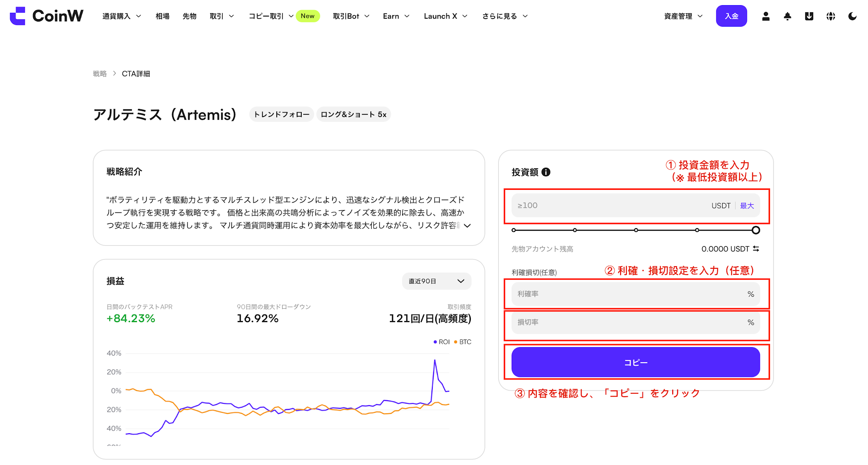Click the 利確率 take-profit input field

point(636,294)
